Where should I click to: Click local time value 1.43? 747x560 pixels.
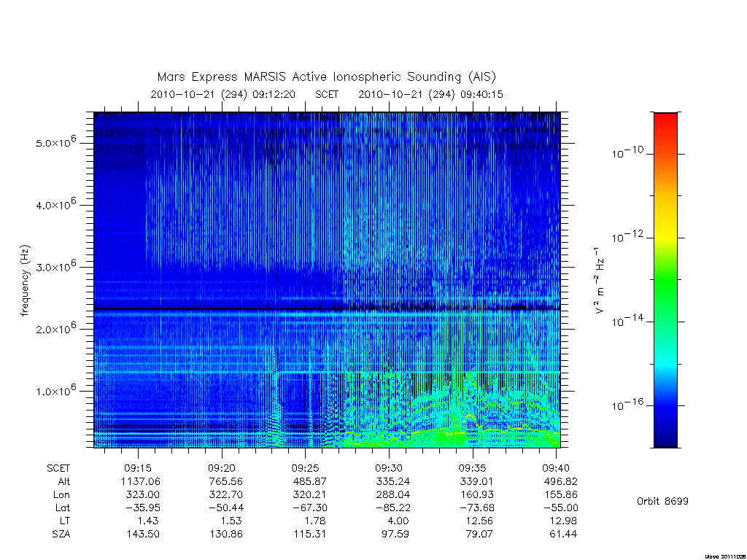148,521
